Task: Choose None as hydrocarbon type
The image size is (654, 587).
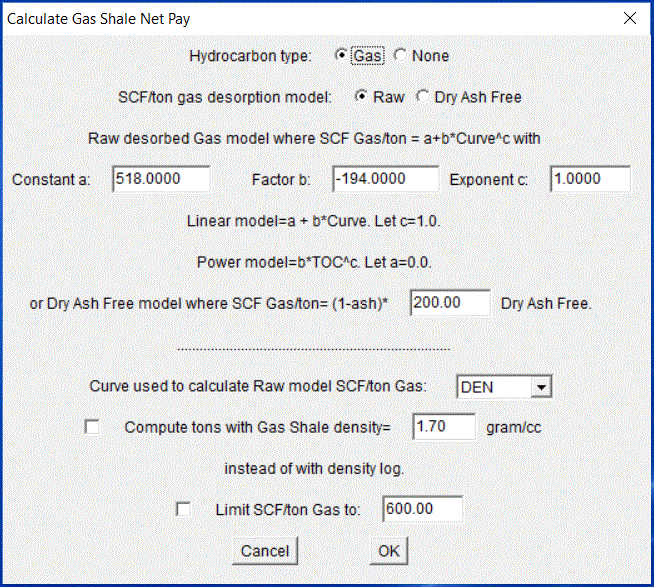Action: point(401,56)
